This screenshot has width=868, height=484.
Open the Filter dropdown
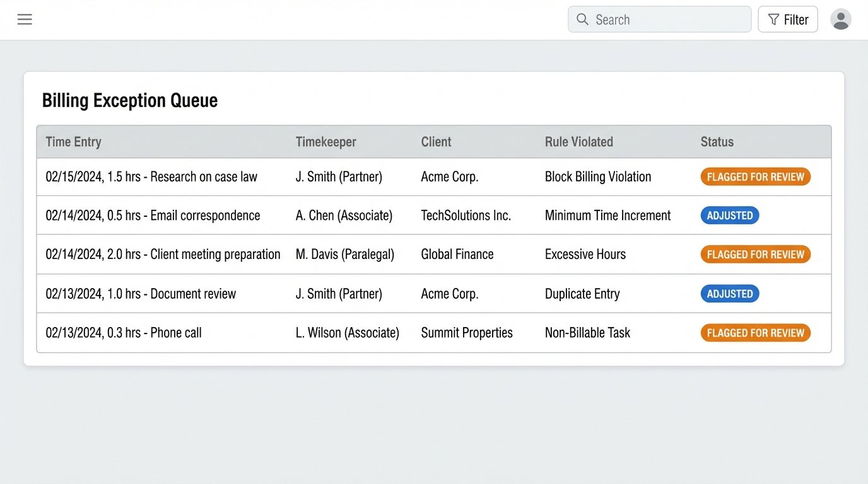pos(787,20)
